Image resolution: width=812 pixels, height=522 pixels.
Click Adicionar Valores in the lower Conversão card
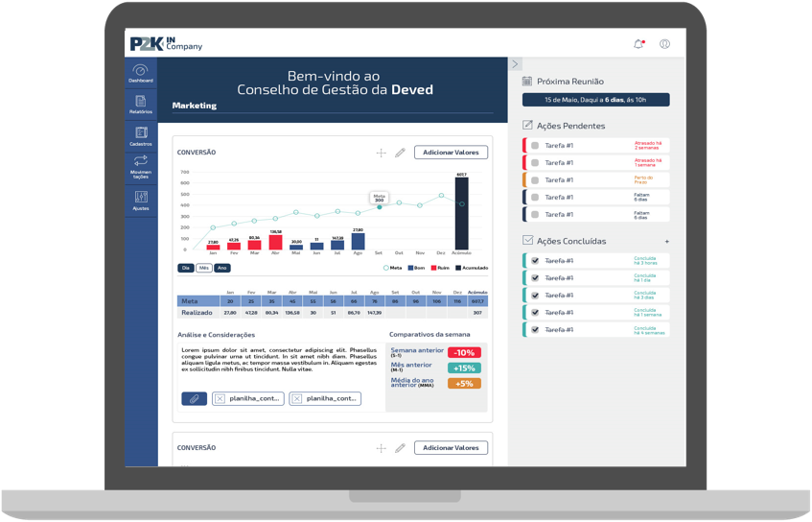pos(451,448)
